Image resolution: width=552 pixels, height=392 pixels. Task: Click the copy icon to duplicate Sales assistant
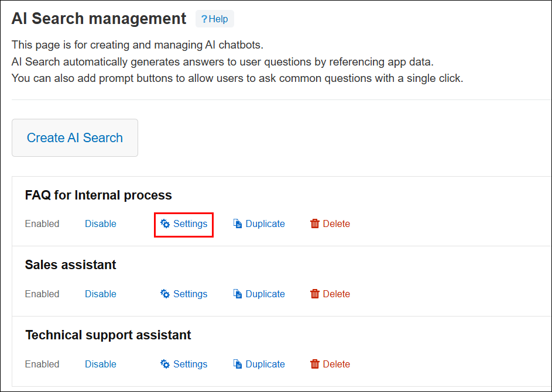(x=238, y=294)
